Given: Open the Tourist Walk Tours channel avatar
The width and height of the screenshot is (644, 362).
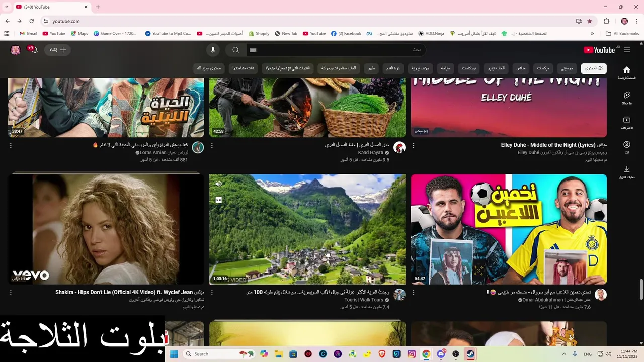Looking at the screenshot, I should [x=399, y=295].
